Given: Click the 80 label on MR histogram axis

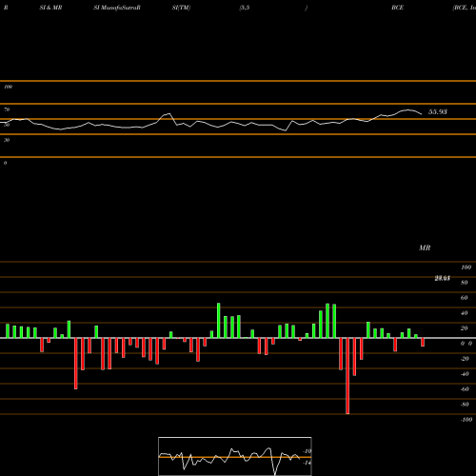Looking at the screenshot, I should pyautogui.click(x=464, y=283).
